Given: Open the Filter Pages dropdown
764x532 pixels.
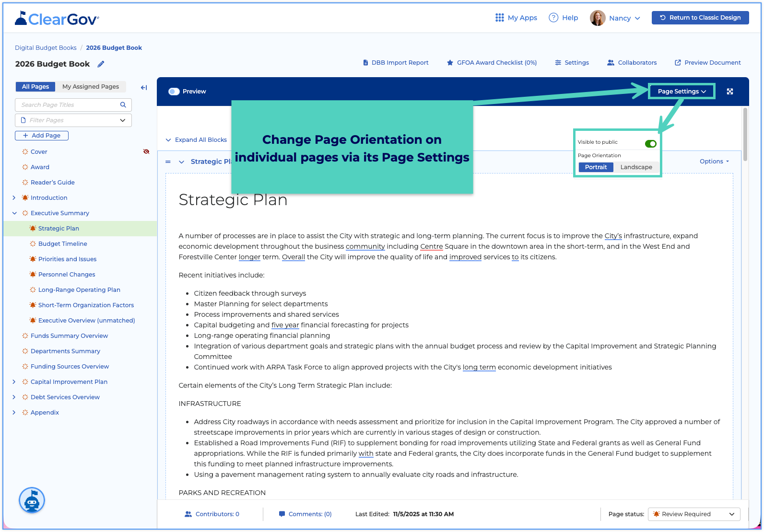Looking at the screenshot, I should pyautogui.click(x=73, y=120).
